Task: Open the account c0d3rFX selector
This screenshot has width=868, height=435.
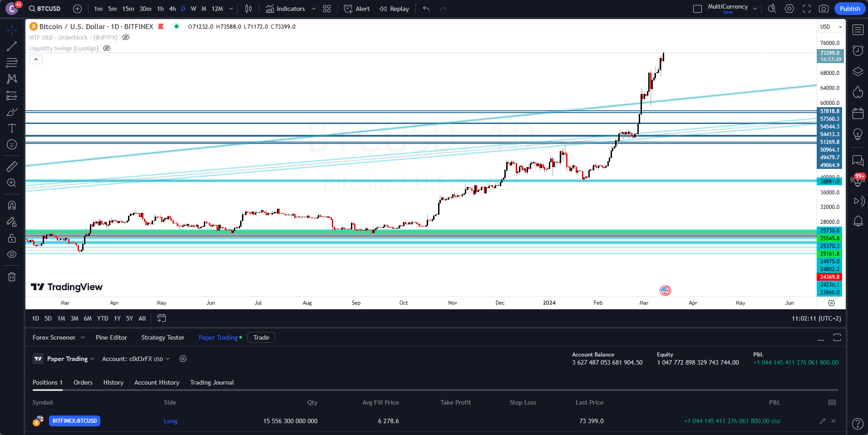Action: coord(136,359)
